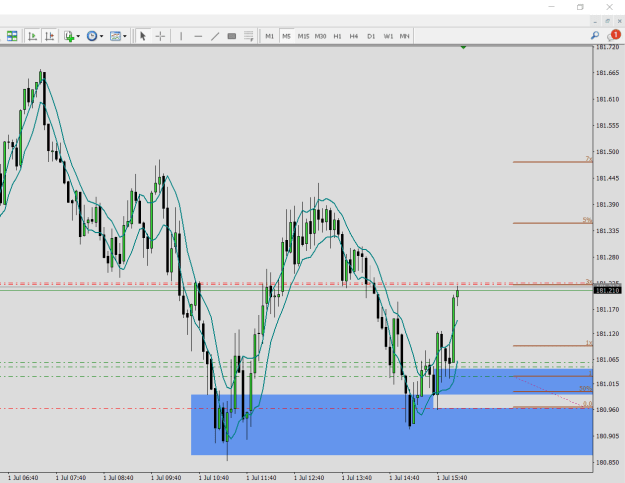
Task: Open the Indicators list icon with green plus
Action: (69, 36)
